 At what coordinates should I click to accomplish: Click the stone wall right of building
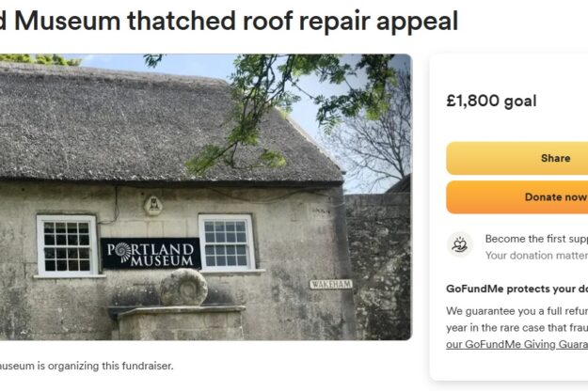pyautogui.click(x=378, y=263)
